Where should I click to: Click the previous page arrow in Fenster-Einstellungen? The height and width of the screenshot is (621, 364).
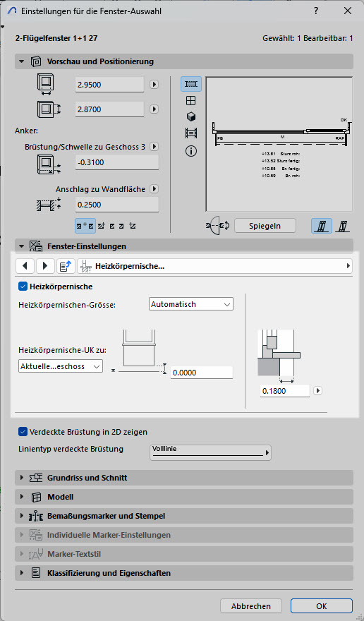(x=25, y=266)
